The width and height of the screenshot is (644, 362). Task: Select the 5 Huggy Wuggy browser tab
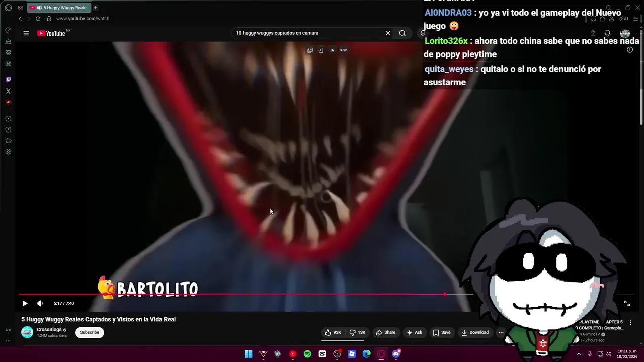click(59, 8)
